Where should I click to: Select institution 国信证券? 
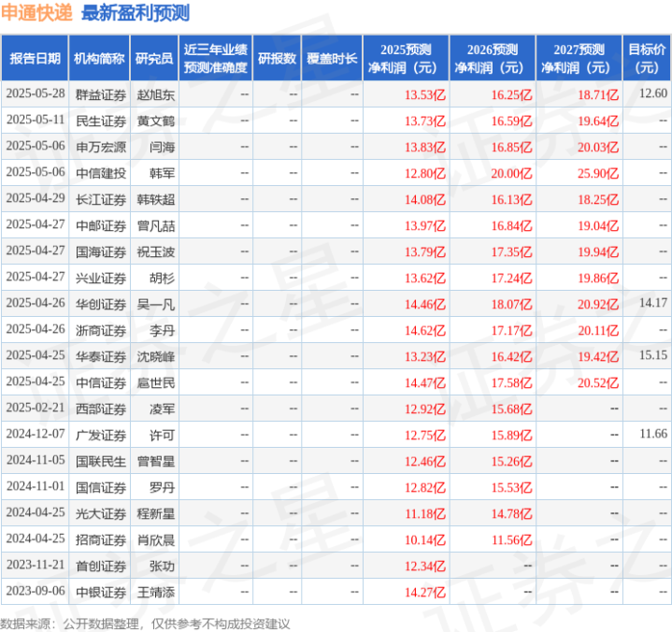tap(101, 487)
